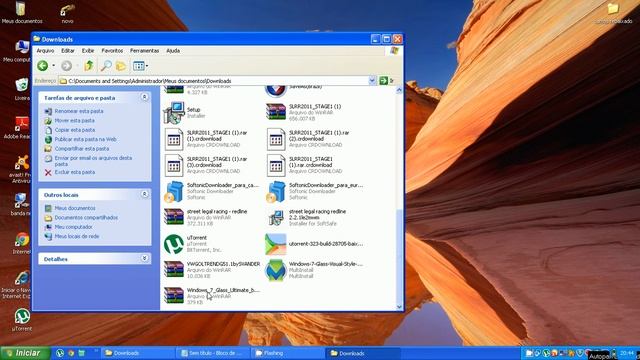The height and width of the screenshot is (360, 640).
Task: Select VWGOLTRENDG51.1bySWANDER archive icon
Action: click(x=174, y=269)
